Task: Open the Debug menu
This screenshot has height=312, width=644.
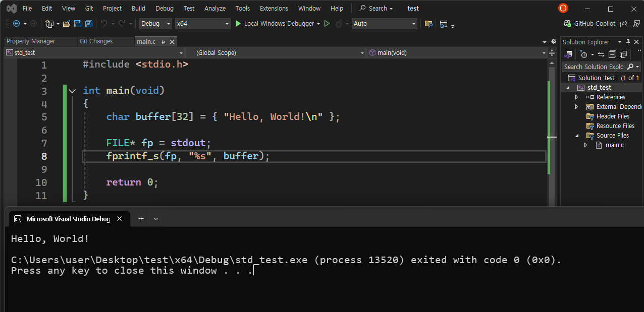Action: (x=165, y=9)
